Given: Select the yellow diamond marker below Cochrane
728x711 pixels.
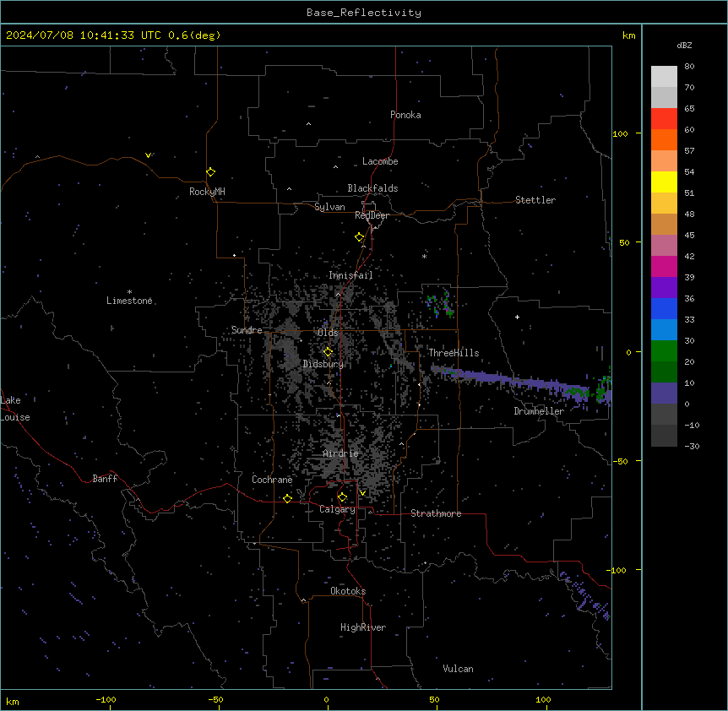Looking at the screenshot, I should click(x=287, y=498).
